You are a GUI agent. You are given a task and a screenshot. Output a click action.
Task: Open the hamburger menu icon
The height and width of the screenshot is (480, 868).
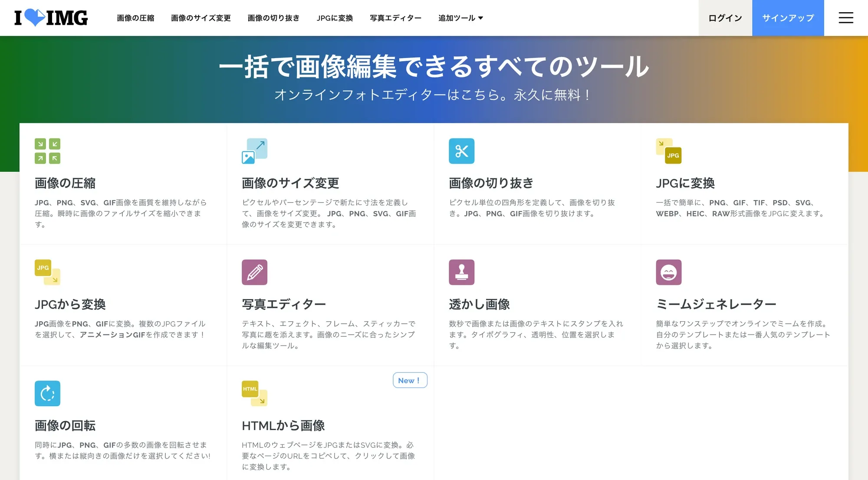click(846, 18)
